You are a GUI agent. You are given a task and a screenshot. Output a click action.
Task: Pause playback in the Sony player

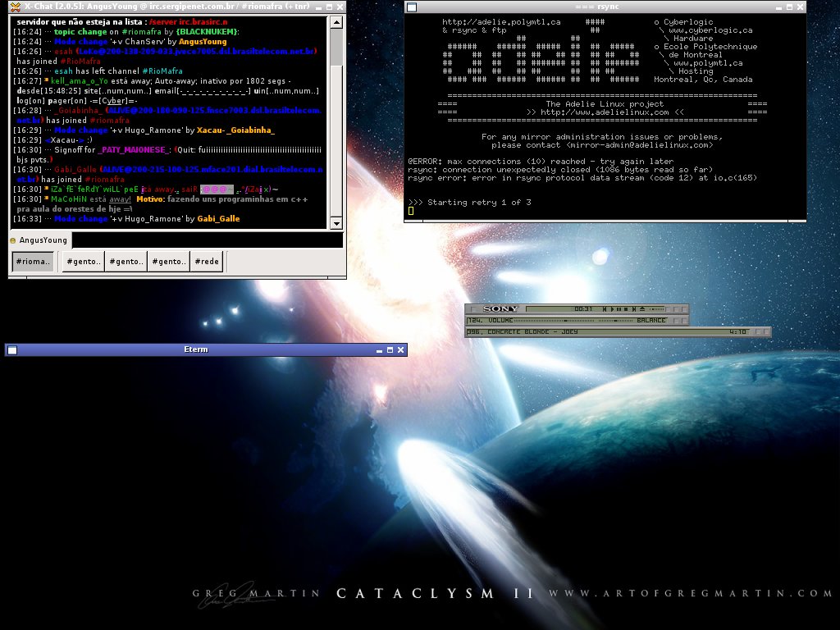[619, 309]
